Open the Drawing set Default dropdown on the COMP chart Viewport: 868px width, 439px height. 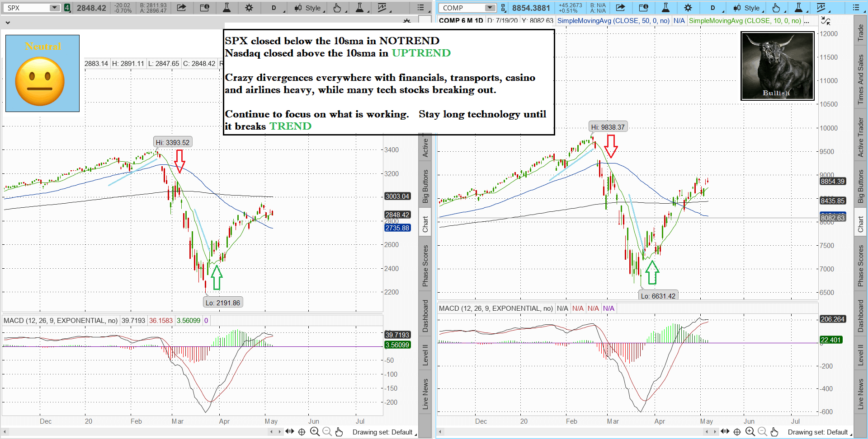(819, 432)
